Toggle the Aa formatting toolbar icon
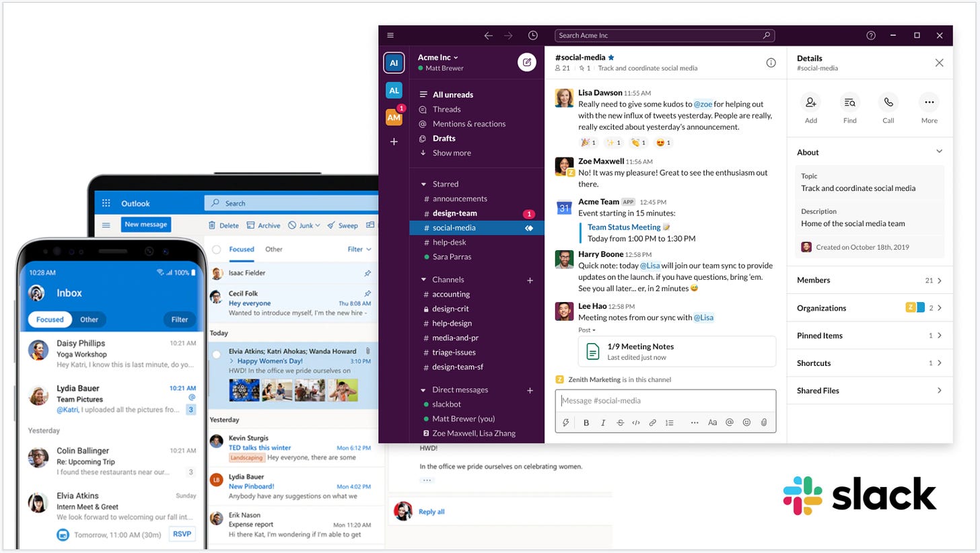Screen dimensions: 980x553 point(712,422)
